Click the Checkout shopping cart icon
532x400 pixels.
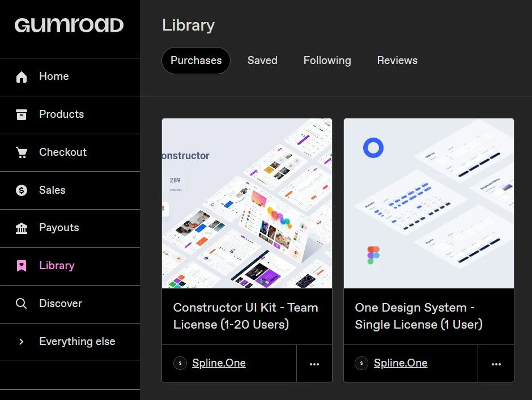click(22, 152)
